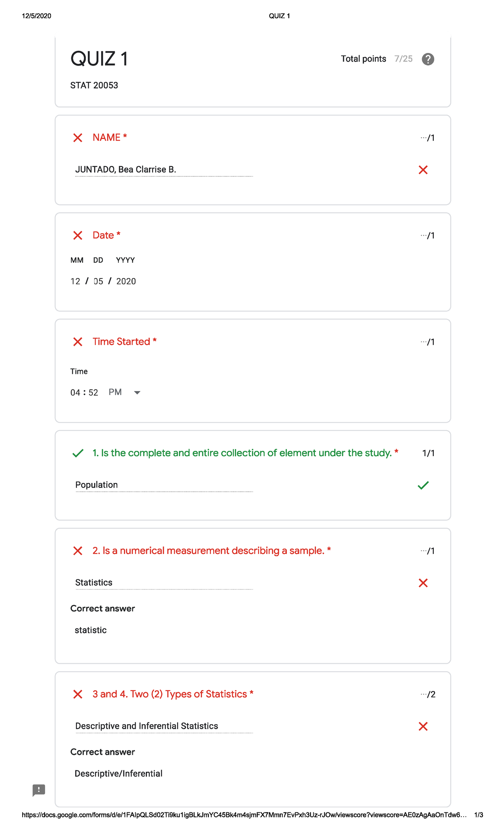Click the NAME answer input field

click(164, 170)
